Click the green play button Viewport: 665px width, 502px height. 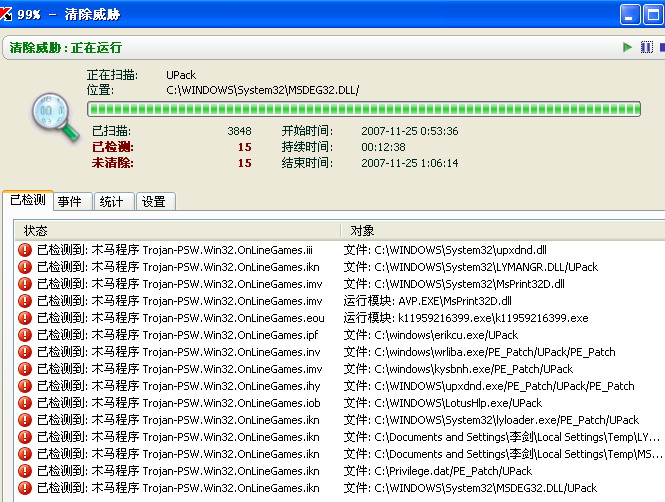coord(627,47)
